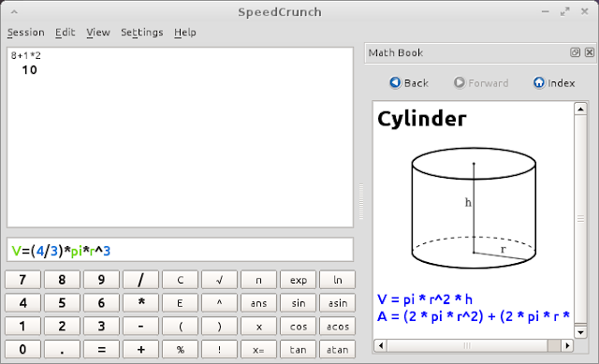The image size is (599, 364).
Task: Click the Math Book scroll down arrow
Action: tap(580, 332)
